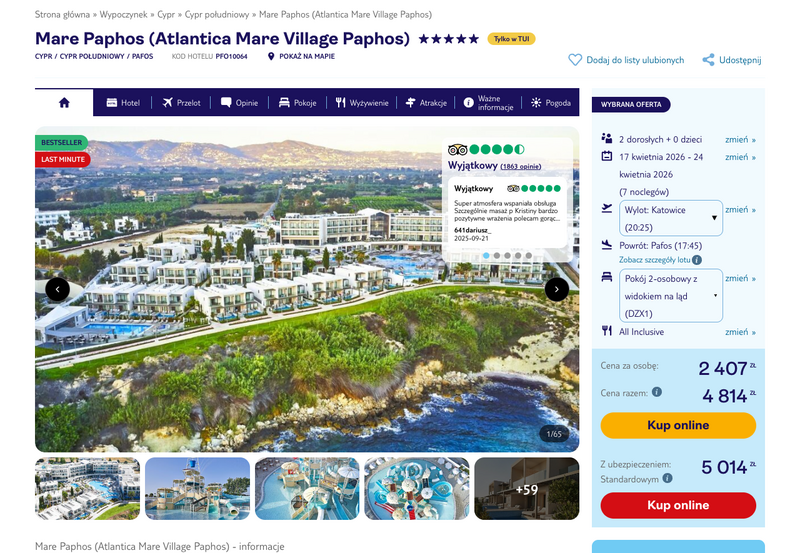Viewport: 800px width, 553px height.
Task: Click the share icon next to Udostępnij
Action: coord(708,60)
